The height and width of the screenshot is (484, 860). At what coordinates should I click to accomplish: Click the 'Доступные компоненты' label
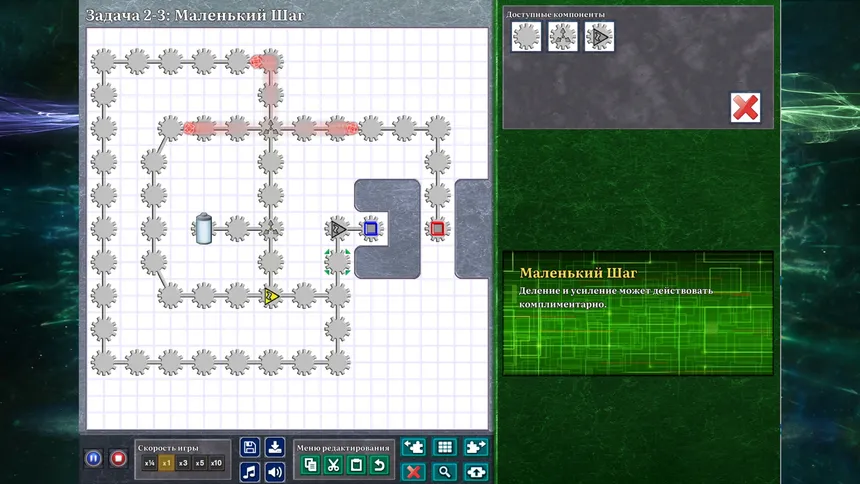tap(555, 14)
